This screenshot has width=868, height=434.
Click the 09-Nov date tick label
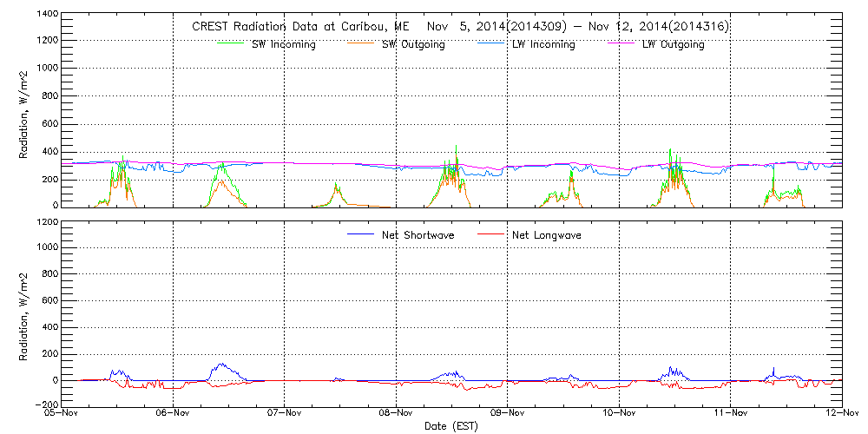pyautogui.click(x=508, y=414)
